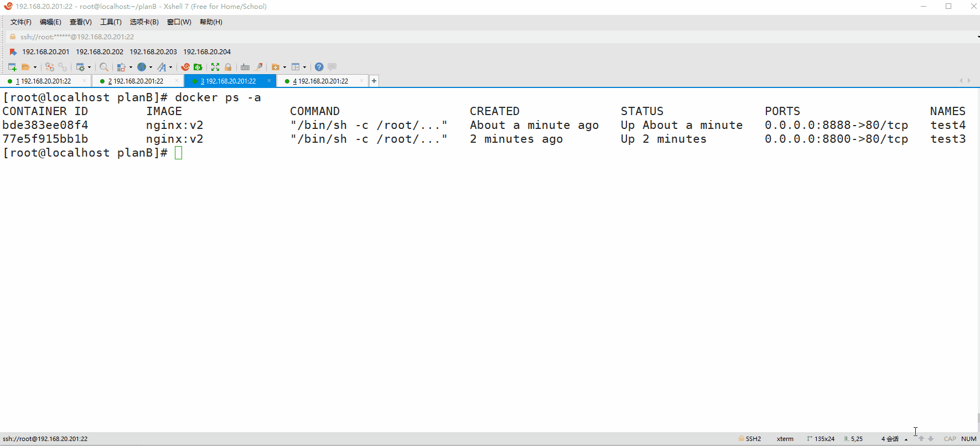Image resolution: width=980 pixels, height=446 pixels.
Task: Open the help question mark icon
Action: (319, 67)
